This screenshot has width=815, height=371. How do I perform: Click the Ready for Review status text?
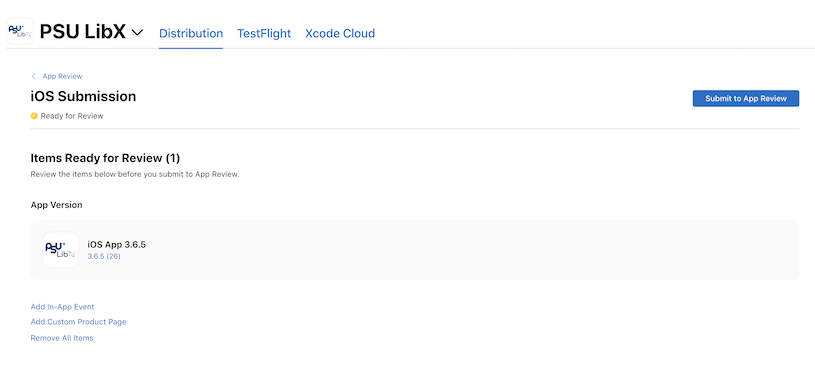72,116
